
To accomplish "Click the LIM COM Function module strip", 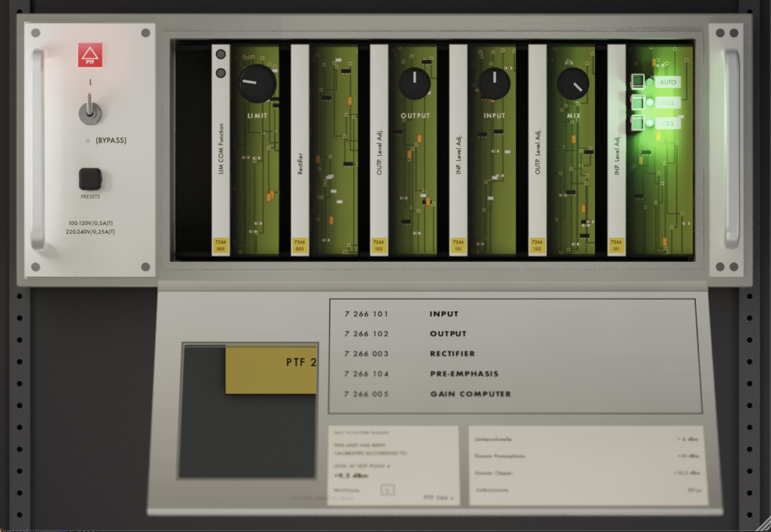I will tap(221, 150).
